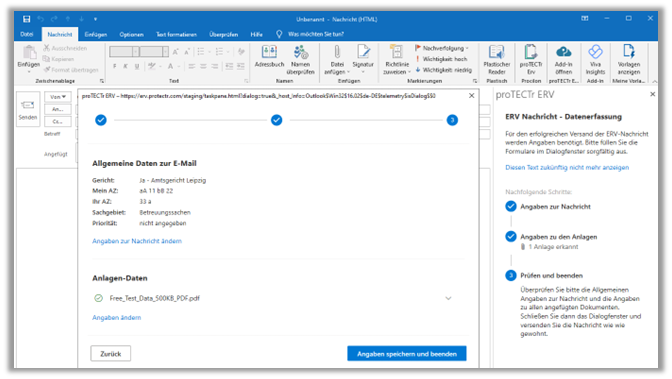672x379 pixels.
Task: Click the Angaben zur Nachricht ändern link
Action: coord(137,241)
